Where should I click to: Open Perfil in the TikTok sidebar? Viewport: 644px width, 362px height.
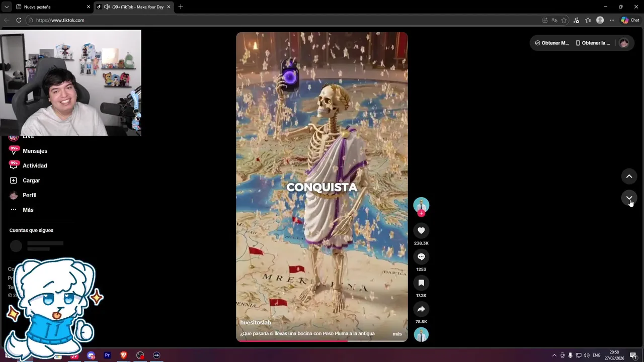point(29,195)
